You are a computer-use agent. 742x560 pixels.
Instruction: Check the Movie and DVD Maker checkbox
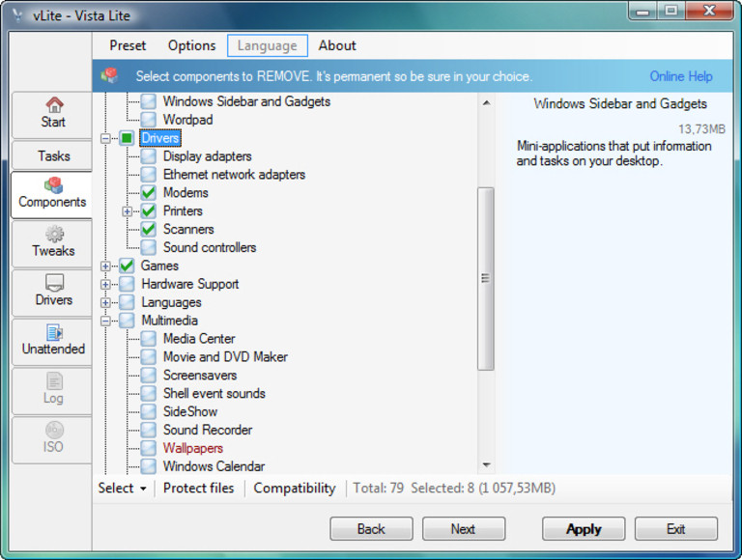point(149,356)
